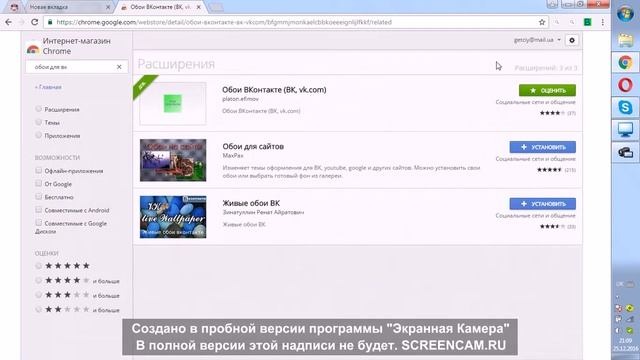Go back with the browser back arrow
The height and width of the screenshot is (360, 640).
(x=9, y=22)
